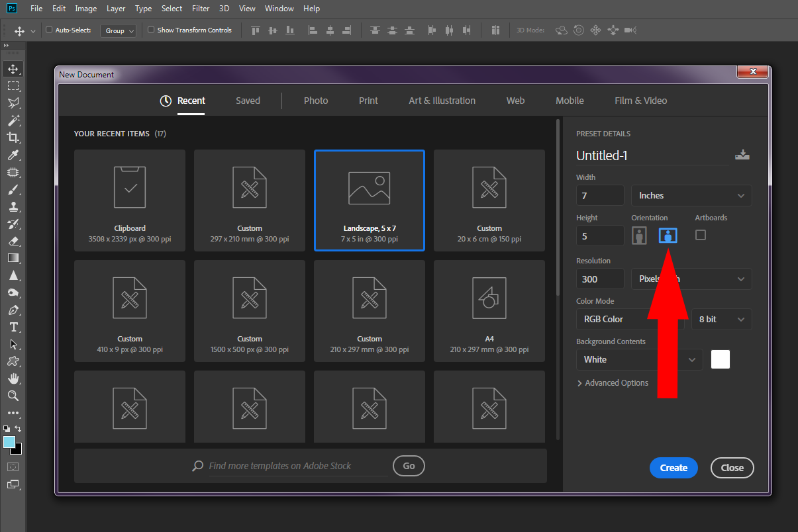
Task: Select the Zoom magnifier tool
Action: coord(13,396)
